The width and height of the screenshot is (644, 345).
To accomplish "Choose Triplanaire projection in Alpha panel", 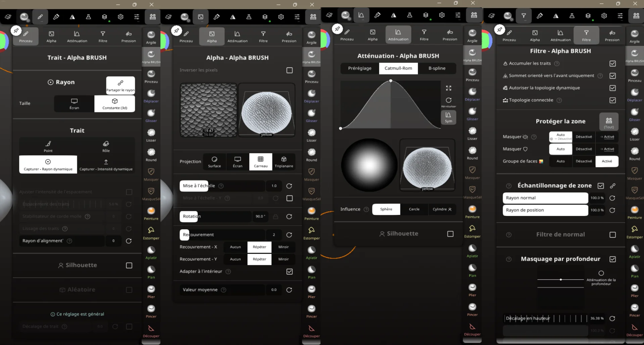I will [284, 162].
